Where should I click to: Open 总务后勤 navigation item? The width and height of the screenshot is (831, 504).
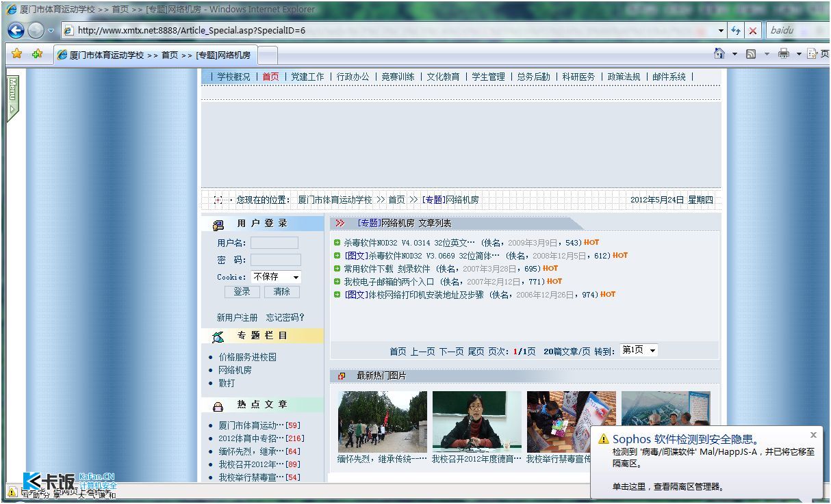click(x=533, y=77)
